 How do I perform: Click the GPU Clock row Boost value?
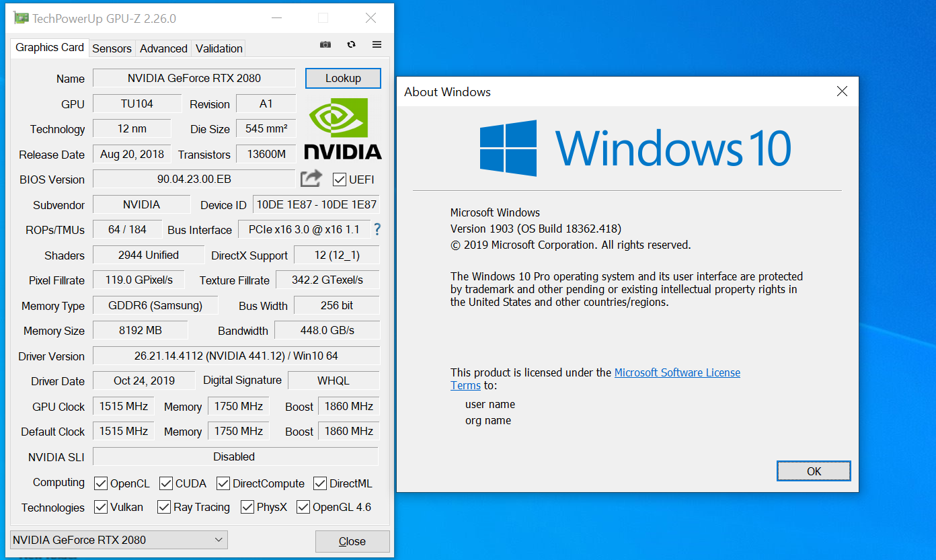[349, 406]
